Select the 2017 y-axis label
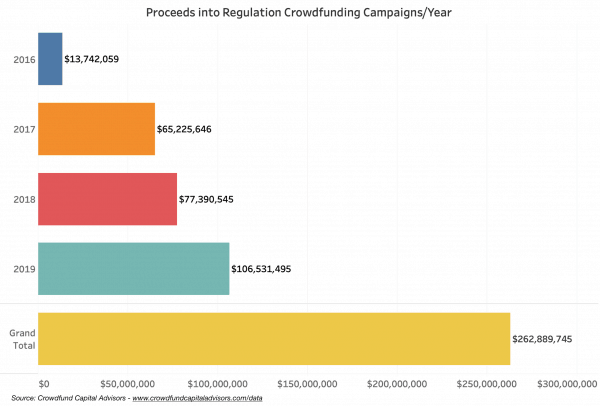This screenshot has height=406, width=600. [25, 130]
